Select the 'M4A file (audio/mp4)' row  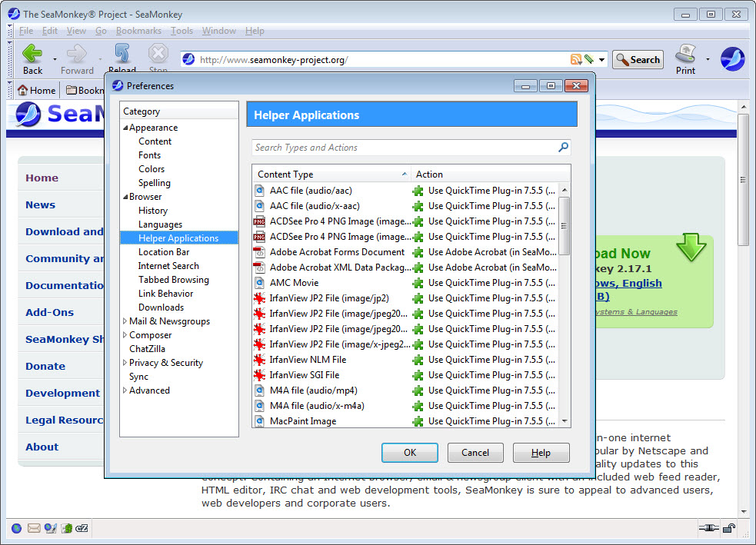click(x=405, y=390)
